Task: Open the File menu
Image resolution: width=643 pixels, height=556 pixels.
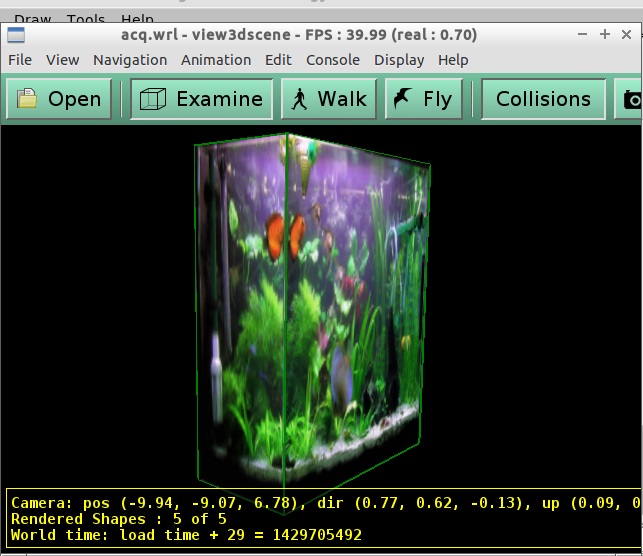Action: tap(20, 60)
